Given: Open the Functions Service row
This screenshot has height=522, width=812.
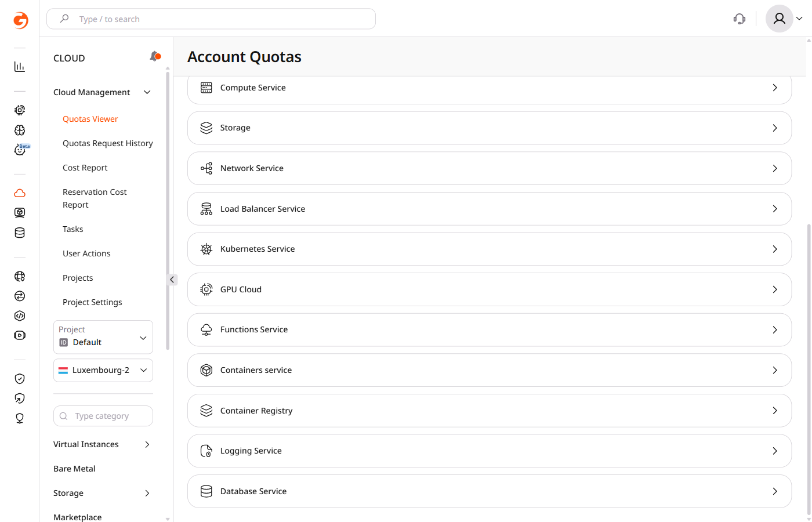Looking at the screenshot, I should (490, 329).
